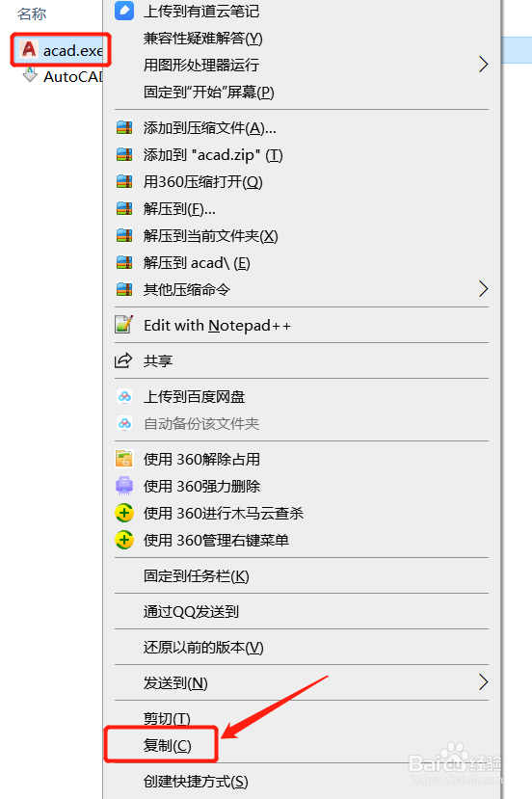Expand the 发送到(N) submenu arrow

[483, 681]
